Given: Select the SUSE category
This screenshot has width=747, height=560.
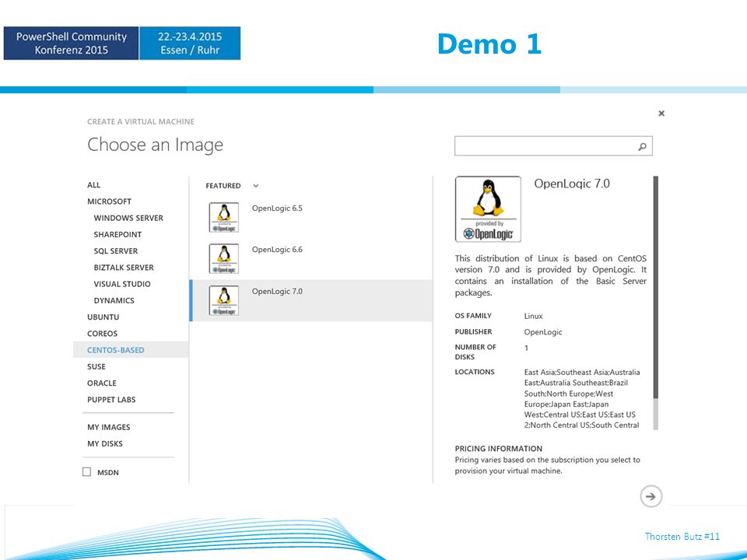Looking at the screenshot, I should tap(96, 366).
